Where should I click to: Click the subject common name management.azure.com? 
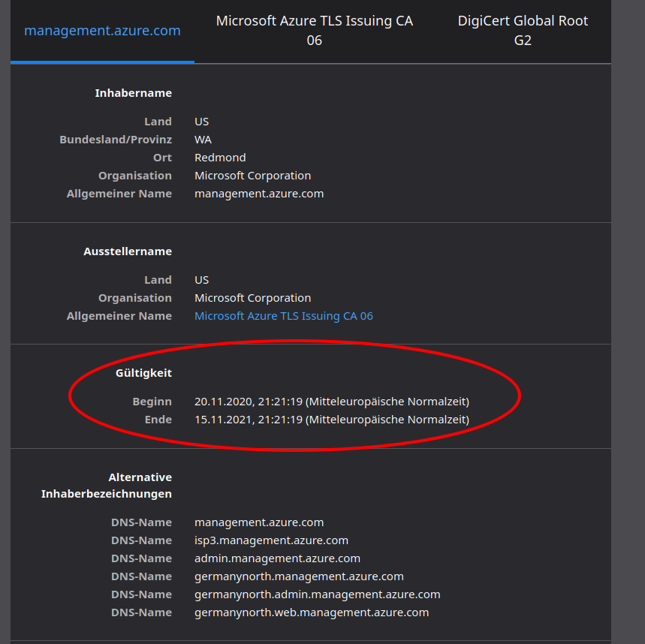(259, 194)
